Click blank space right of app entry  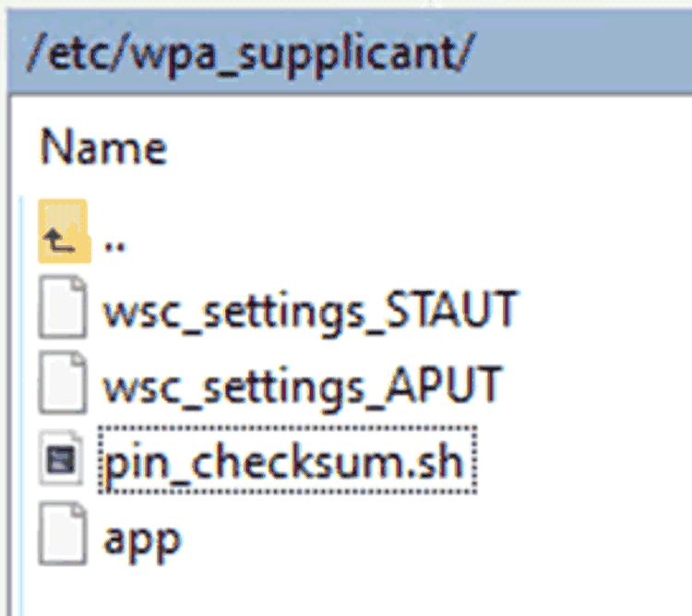pyautogui.click(x=415, y=539)
